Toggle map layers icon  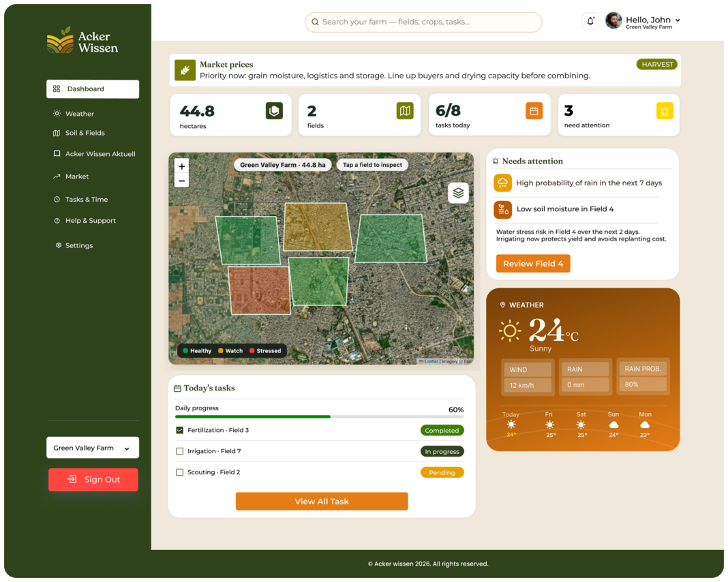tap(458, 193)
